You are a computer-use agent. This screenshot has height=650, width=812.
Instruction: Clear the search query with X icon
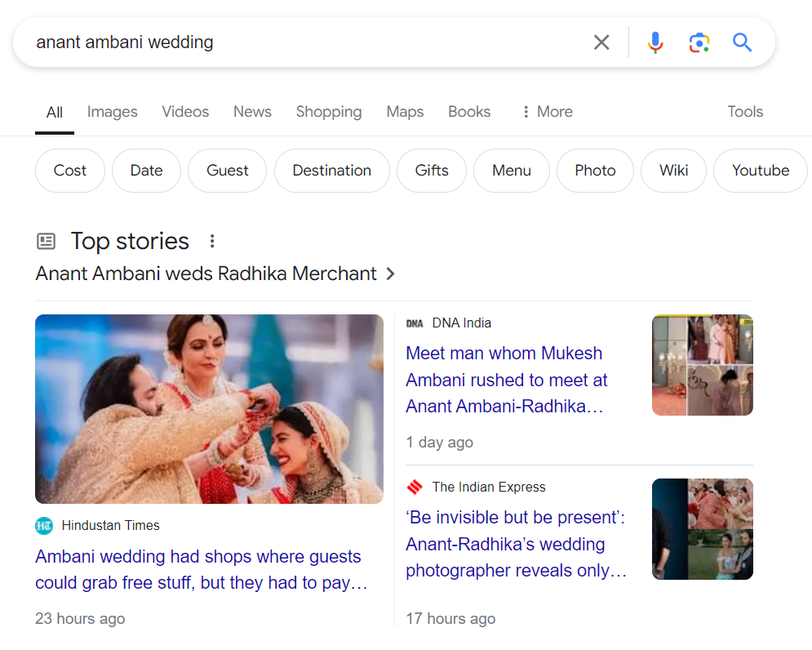[601, 42]
